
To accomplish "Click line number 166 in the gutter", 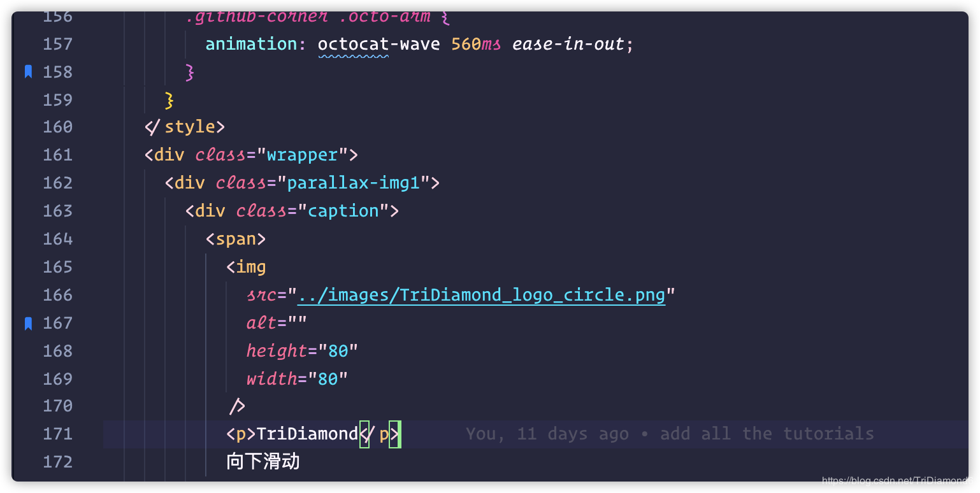I will [x=57, y=295].
